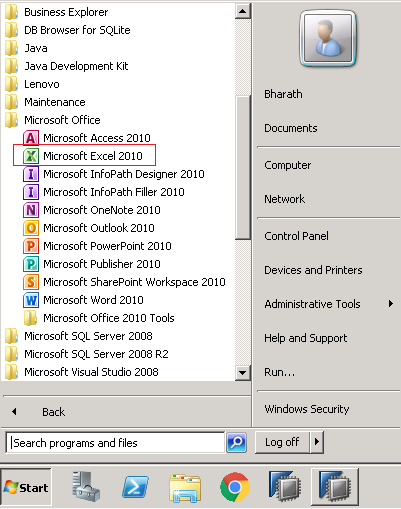The width and height of the screenshot is (401, 509).
Task: Open Microsoft Access 2010 icon
Action: pyautogui.click(x=31, y=138)
